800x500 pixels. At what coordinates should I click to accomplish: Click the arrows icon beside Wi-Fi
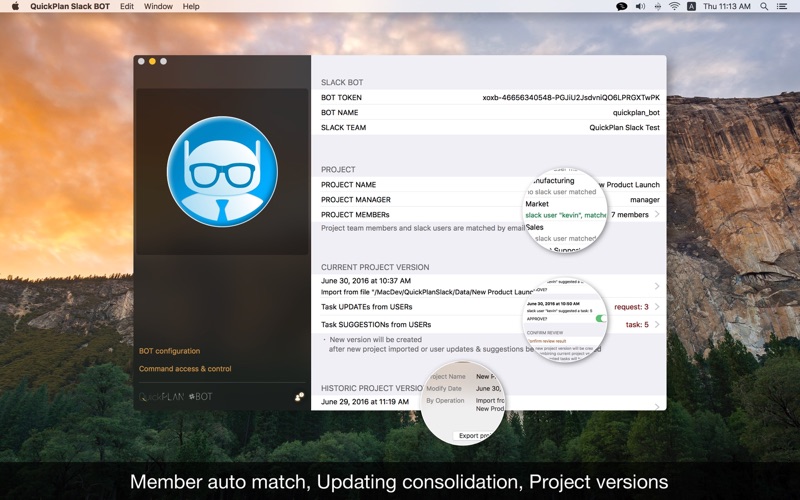(658, 6)
